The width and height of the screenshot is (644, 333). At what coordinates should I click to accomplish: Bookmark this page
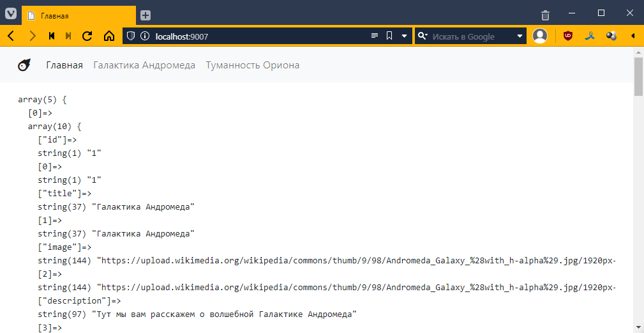click(389, 36)
